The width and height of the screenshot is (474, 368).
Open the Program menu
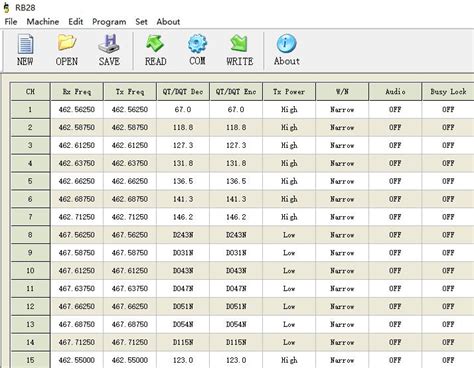click(109, 22)
